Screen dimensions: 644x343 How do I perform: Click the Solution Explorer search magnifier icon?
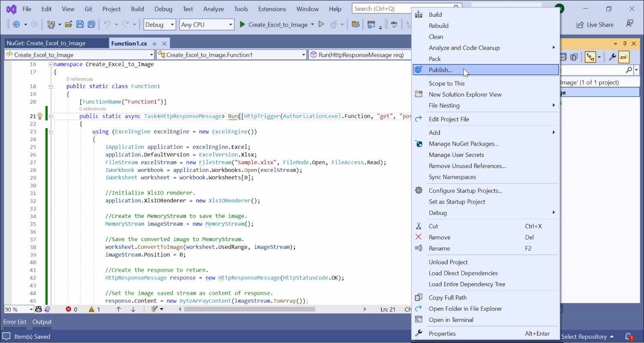pos(629,70)
